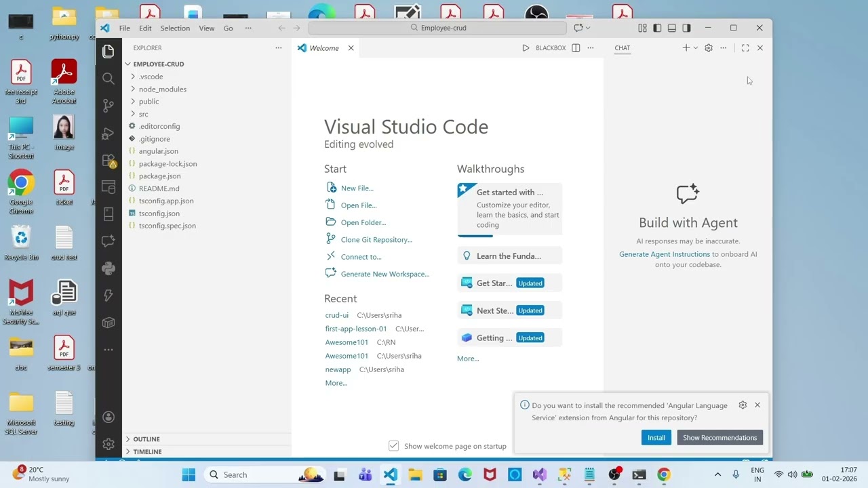
Task: Open the Manage gear in activity bar
Action: [x=108, y=444]
